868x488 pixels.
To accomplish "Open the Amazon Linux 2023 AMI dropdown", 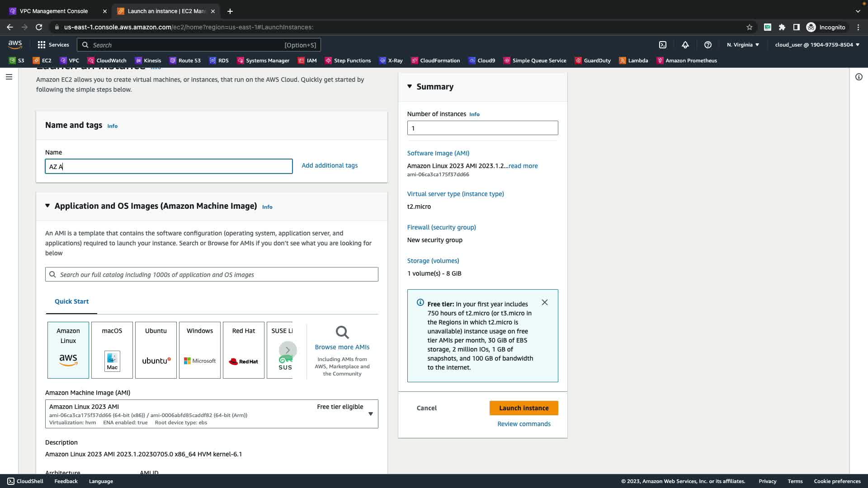I will [x=370, y=414].
